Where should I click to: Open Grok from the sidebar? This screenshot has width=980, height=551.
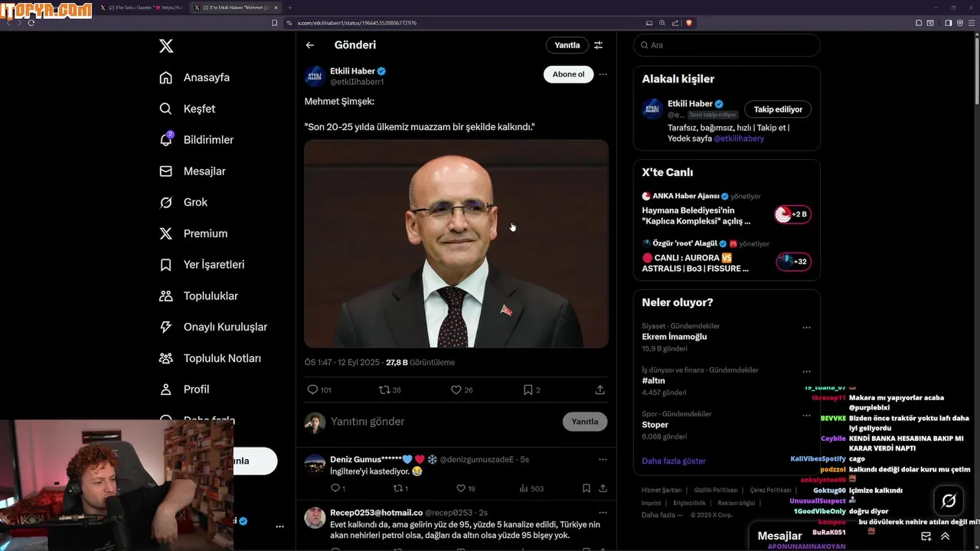click(x=183, y=202)
